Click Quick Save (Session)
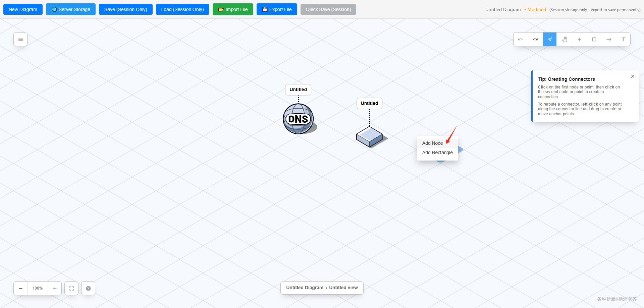644x308 pixels. point(328,9)
